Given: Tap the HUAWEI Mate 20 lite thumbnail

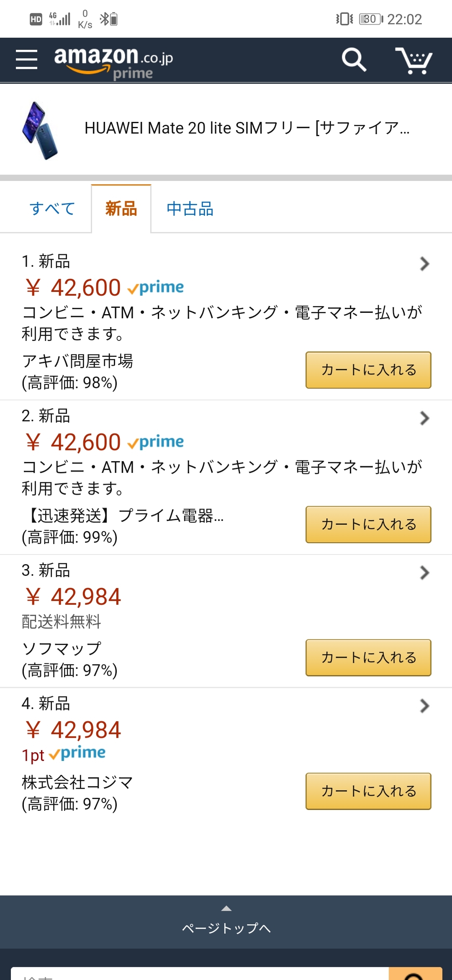Looking at the screenshot, I should (x=40, y=130).
